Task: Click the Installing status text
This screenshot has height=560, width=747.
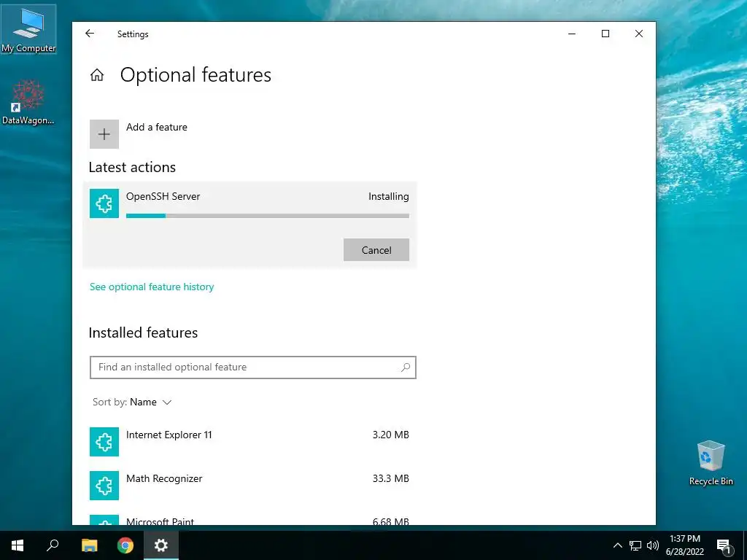Action: 388,196
